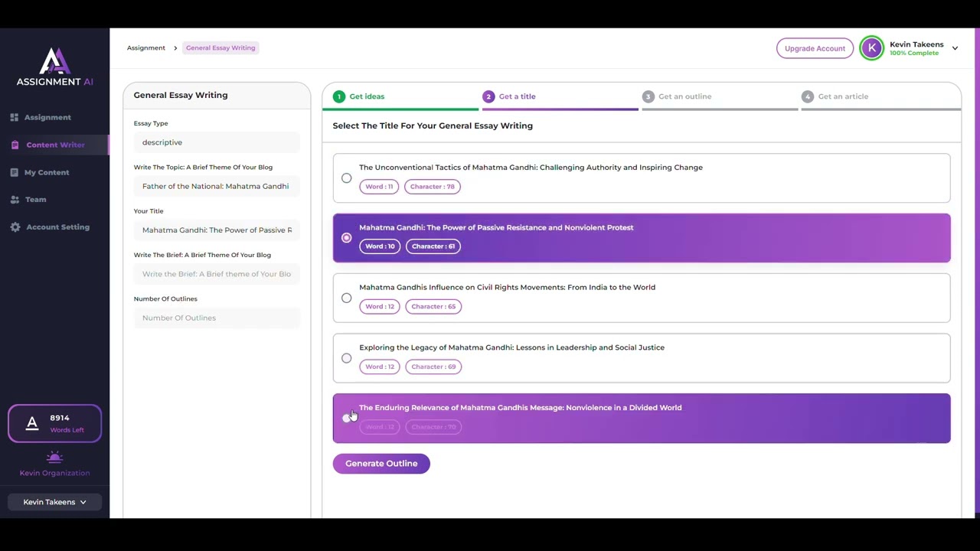
Task: Click the Team sidebar icon
Action: pyautogui.click(x=15, y=199)
